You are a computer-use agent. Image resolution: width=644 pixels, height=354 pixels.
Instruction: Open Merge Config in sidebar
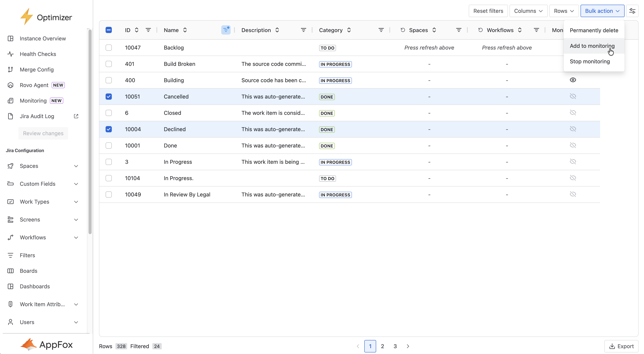(x=37, y=70)
